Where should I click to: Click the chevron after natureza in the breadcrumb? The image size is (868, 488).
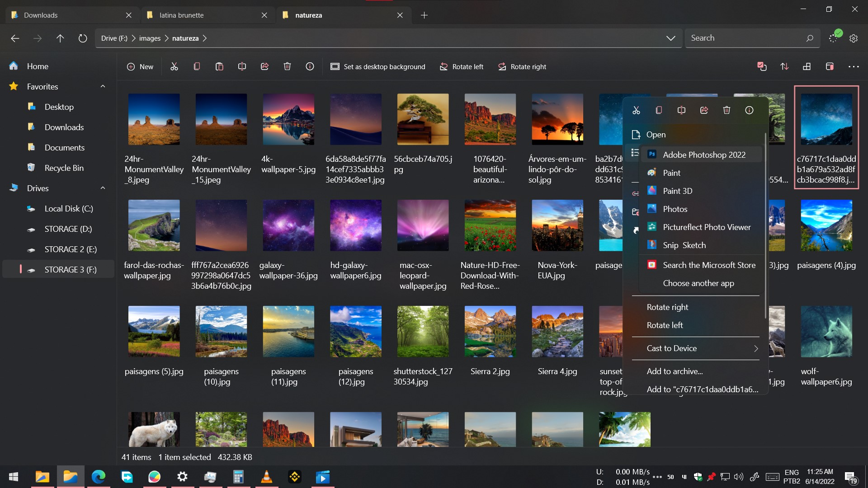point(205,38)
